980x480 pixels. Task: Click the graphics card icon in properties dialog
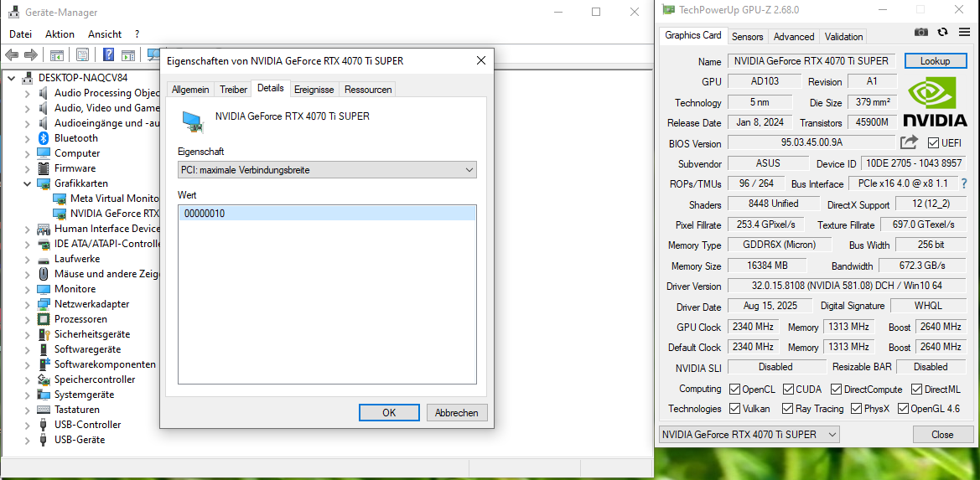192,121
